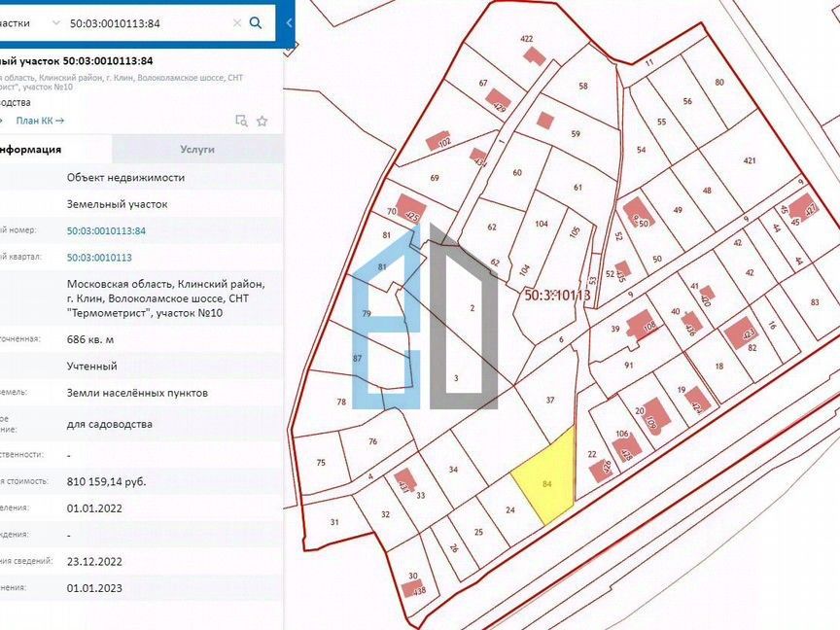The width and height of the screenshot is (840, 630).
Task: Click the Учтенный status value
Action: tap(91, 367)
